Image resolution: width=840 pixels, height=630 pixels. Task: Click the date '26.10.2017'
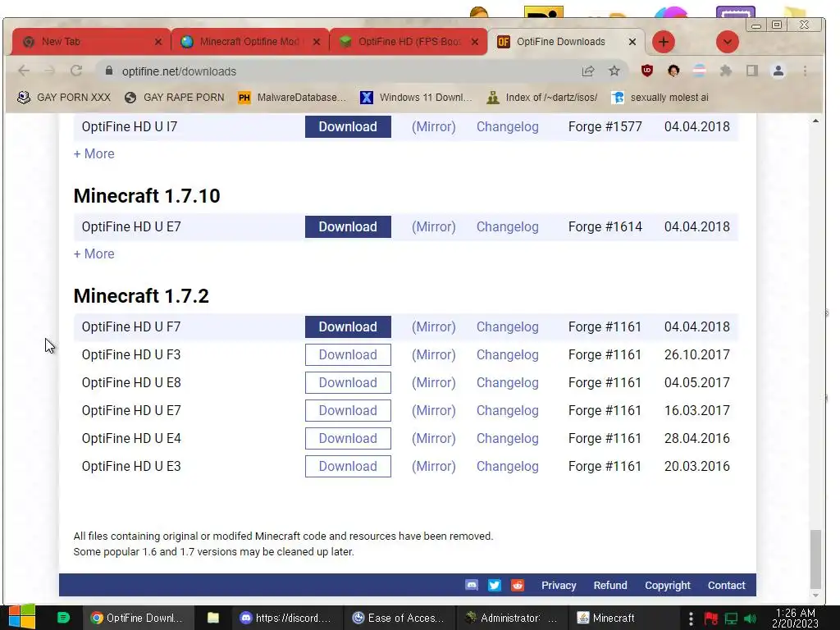click(x=696, y=354)
